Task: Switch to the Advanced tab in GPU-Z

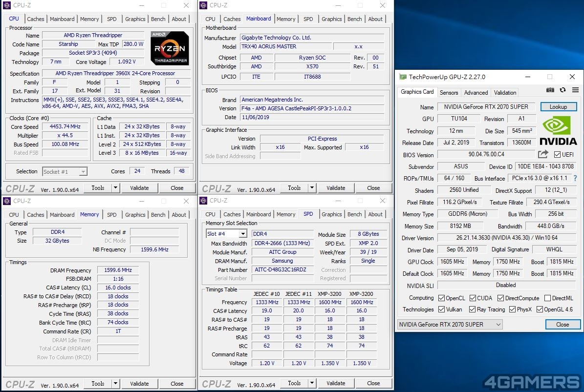Action: [476, 93]
